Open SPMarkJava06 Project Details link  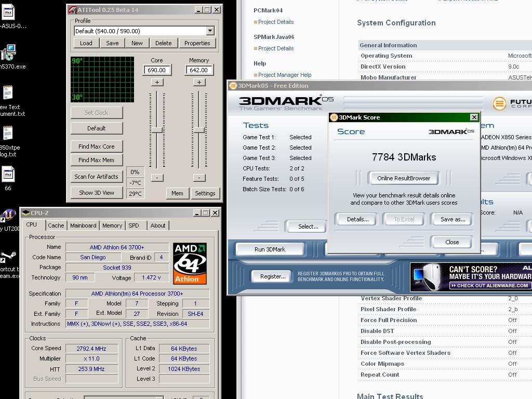click(276, 48)
